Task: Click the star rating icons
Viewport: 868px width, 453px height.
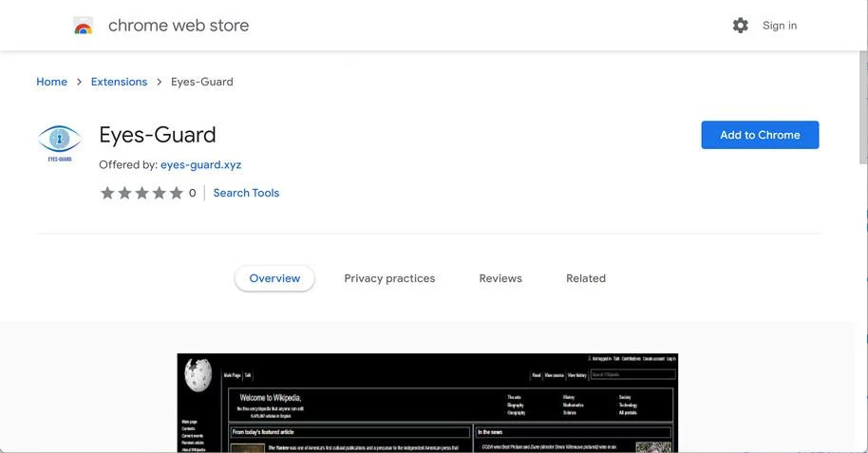Action: [142, 193]
